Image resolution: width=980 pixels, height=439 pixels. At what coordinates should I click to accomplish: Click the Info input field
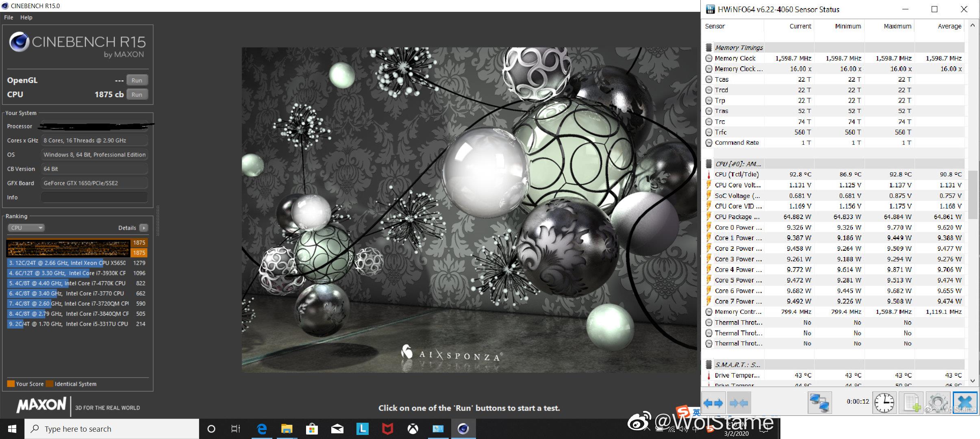click(x=94, y=197)
